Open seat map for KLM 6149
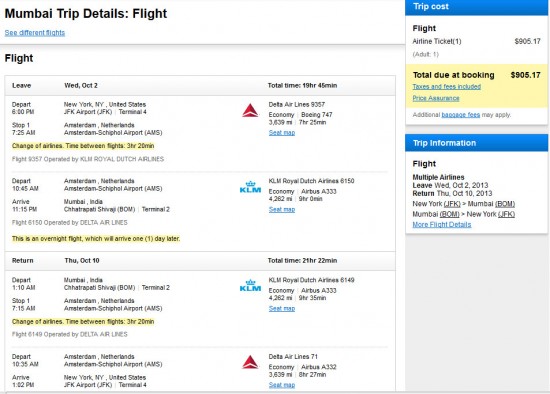550x394 pixels. [282, 308]
